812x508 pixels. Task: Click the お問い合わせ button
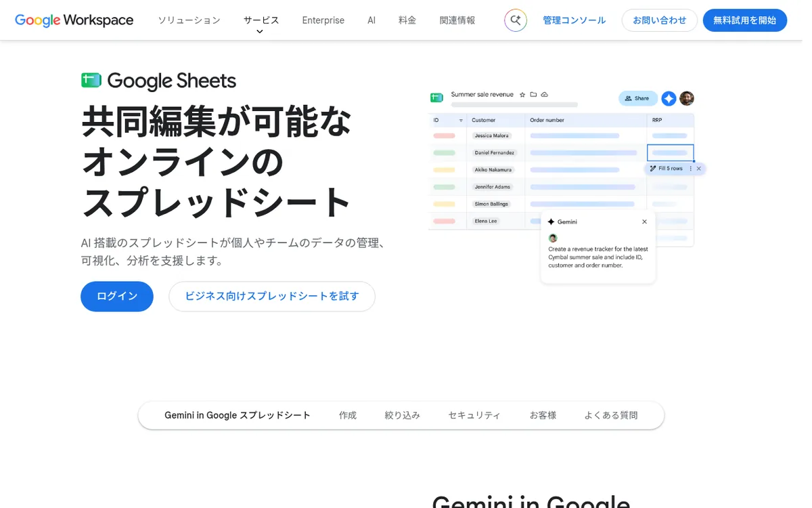(660, 20)
